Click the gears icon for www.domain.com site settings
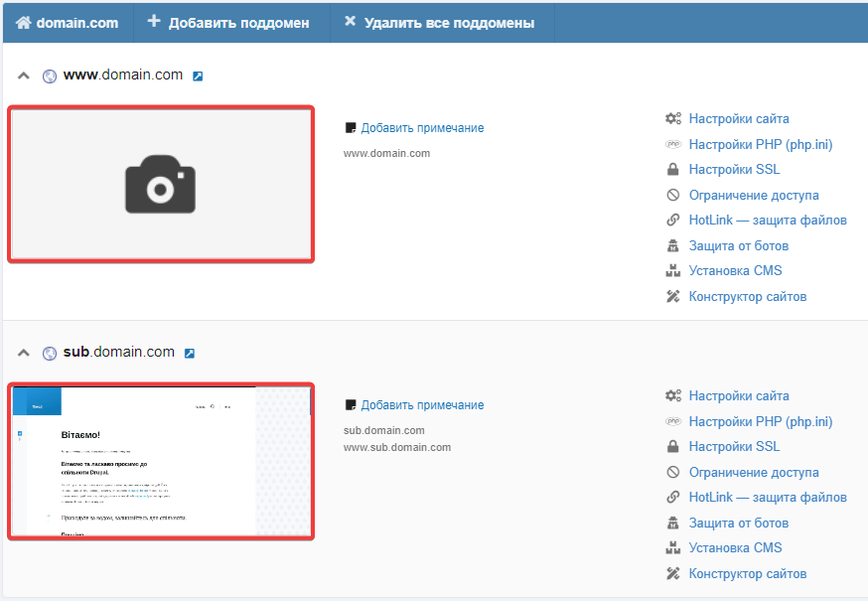This screenshot has height=601, width=868. click(x=673, y=119)
